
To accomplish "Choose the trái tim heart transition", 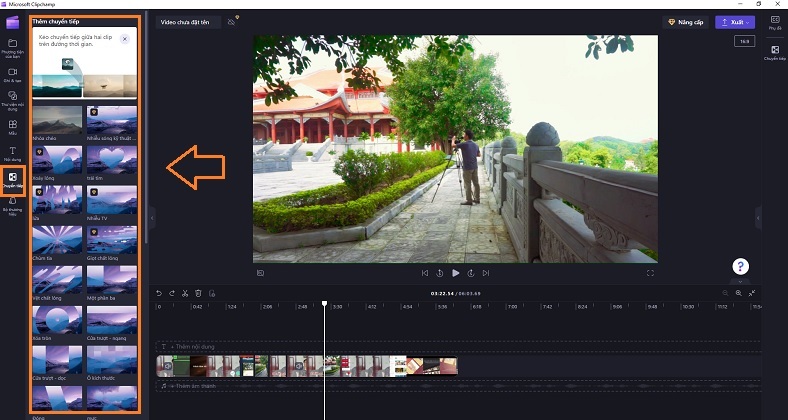I will [112, 160].
